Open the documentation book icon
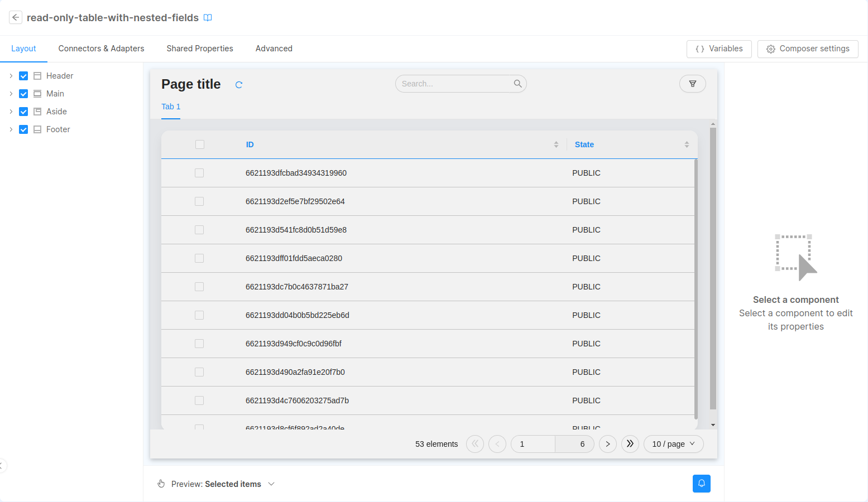This screenshot has width=868, height=502. [x=208, y=18]
